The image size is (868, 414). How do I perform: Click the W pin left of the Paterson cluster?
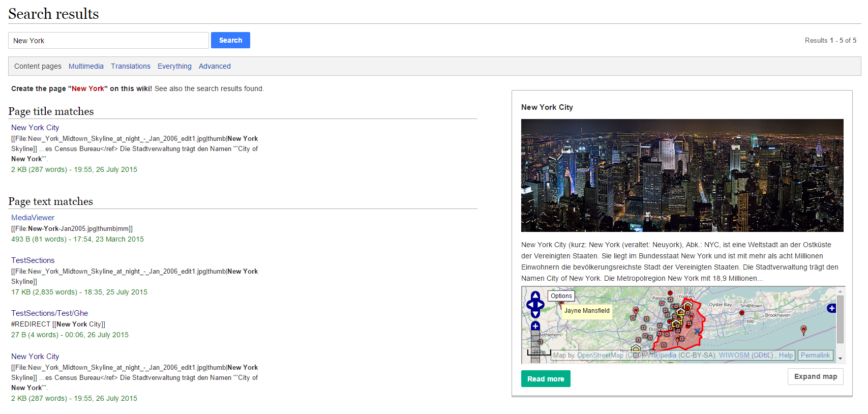click(x=636, y=311)
